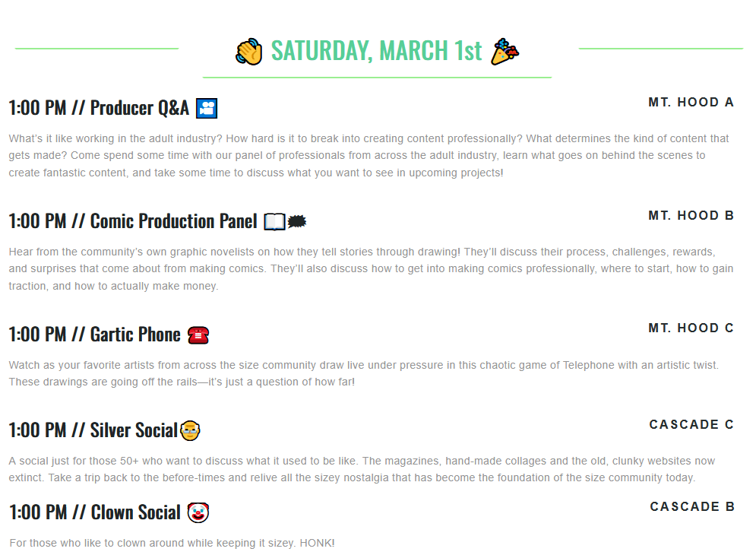Image resolution: width=756 pixels, height=555 pixels.
Task: Click the MT. HOOD C room label
Action: (691, 328)
